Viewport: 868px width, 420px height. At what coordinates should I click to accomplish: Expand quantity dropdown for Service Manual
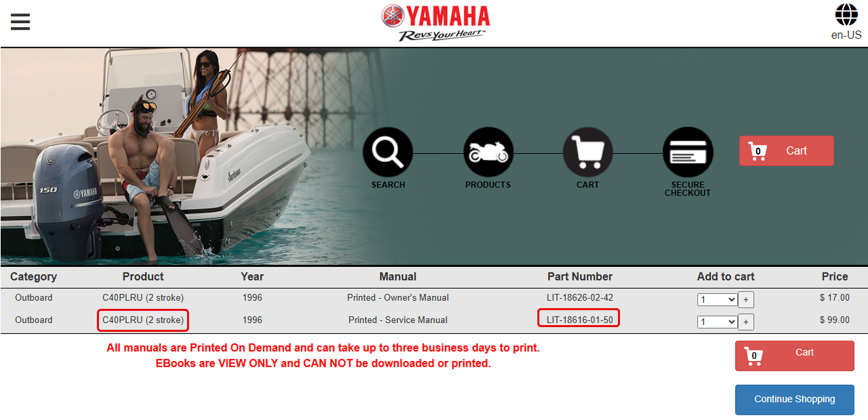[x=717, y=322]
